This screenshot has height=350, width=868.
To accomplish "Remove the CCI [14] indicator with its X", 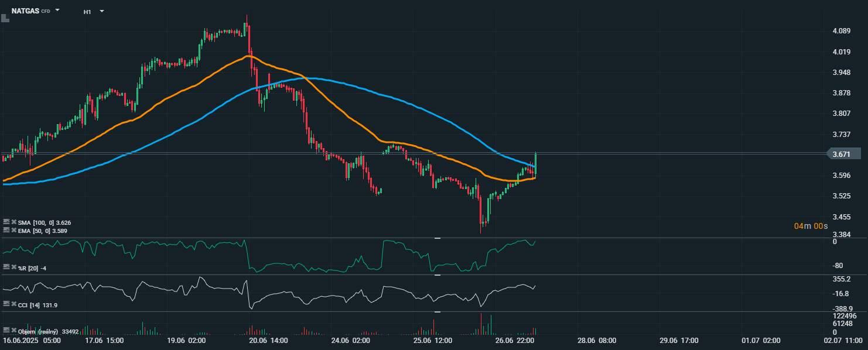I will (14, 304).
